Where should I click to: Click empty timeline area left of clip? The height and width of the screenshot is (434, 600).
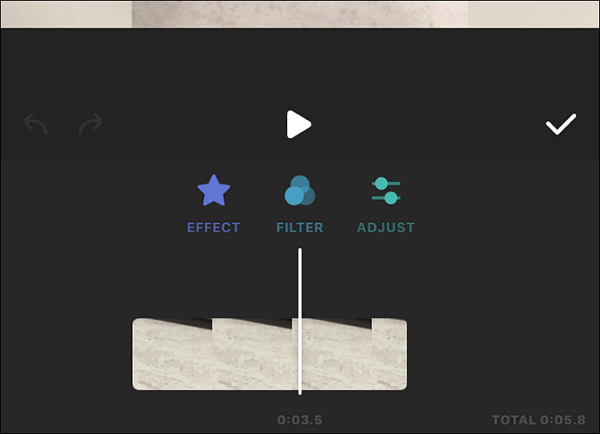(66, 354)
